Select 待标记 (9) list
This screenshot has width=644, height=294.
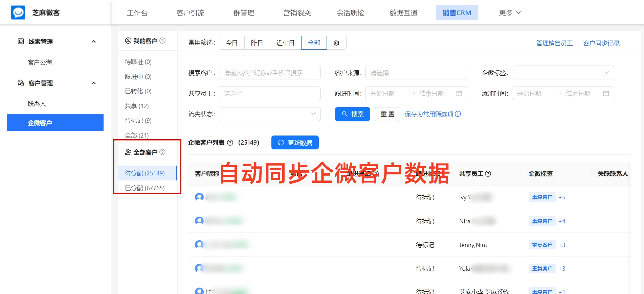click(x=138, y=121)
